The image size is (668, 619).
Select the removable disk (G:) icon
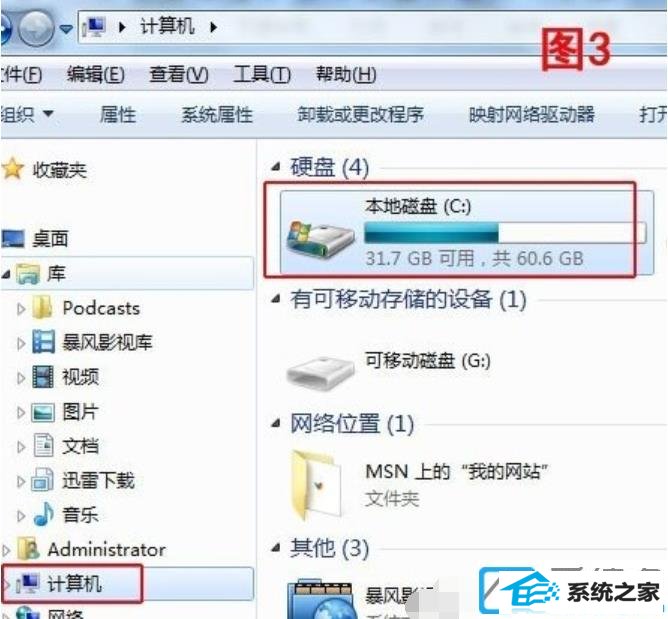320,372
